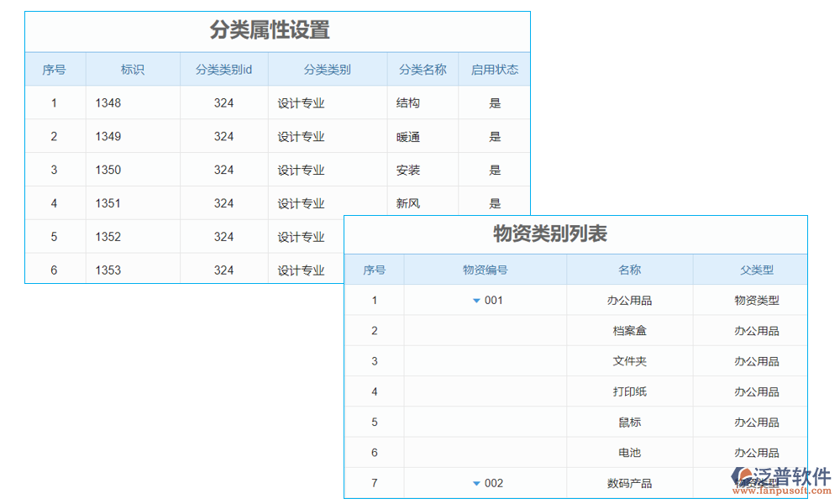Toggle enable status for 暖通 row
Screen dimensions: 840x504
click(x=495, y=136)
